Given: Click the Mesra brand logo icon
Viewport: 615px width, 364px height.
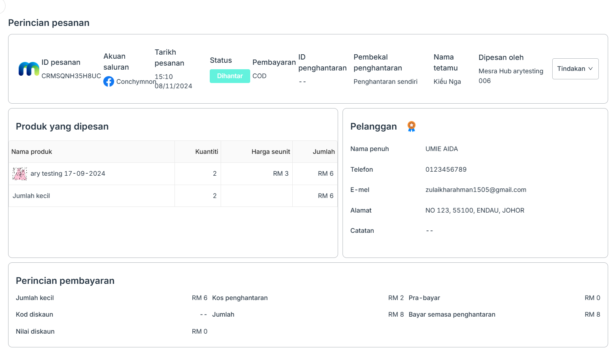Looking at the screenshot, I should (x=29, y=69).
